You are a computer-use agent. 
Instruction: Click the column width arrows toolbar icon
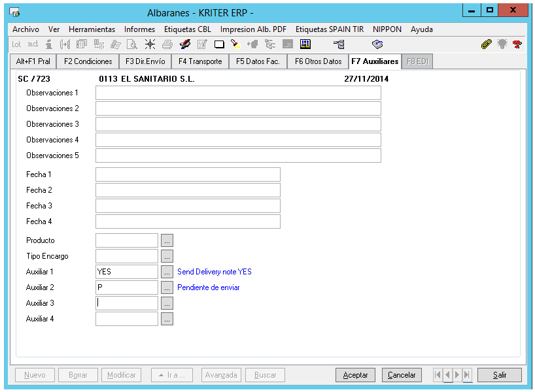[x=65, y=44]
